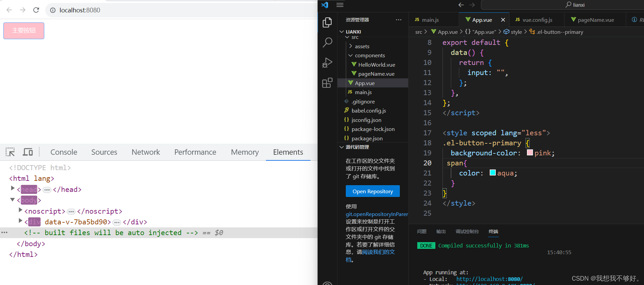The height and width of the screenshot is (285, 644).
Task: Open jsconfig.json in the explorer
Action: 366,120
